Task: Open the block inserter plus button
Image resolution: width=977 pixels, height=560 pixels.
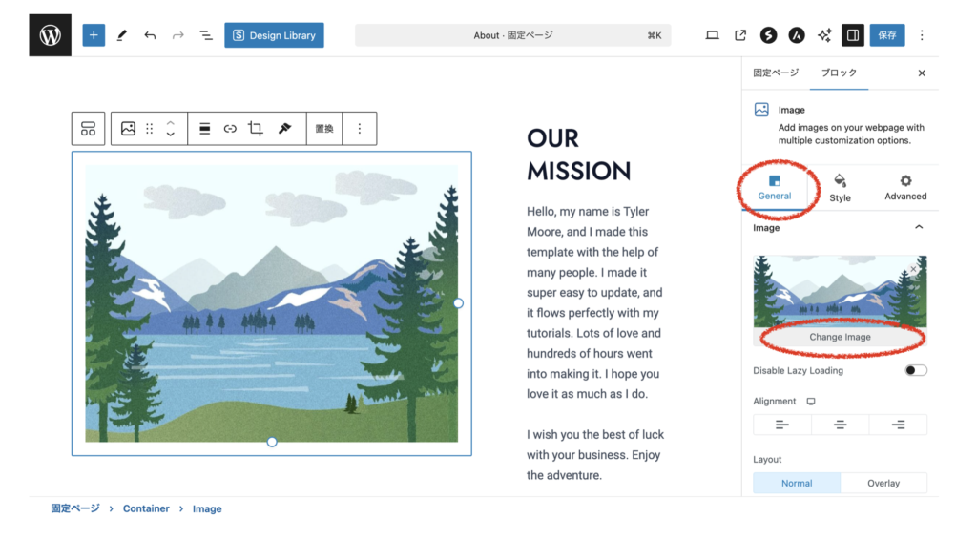Action: [94, 35]
